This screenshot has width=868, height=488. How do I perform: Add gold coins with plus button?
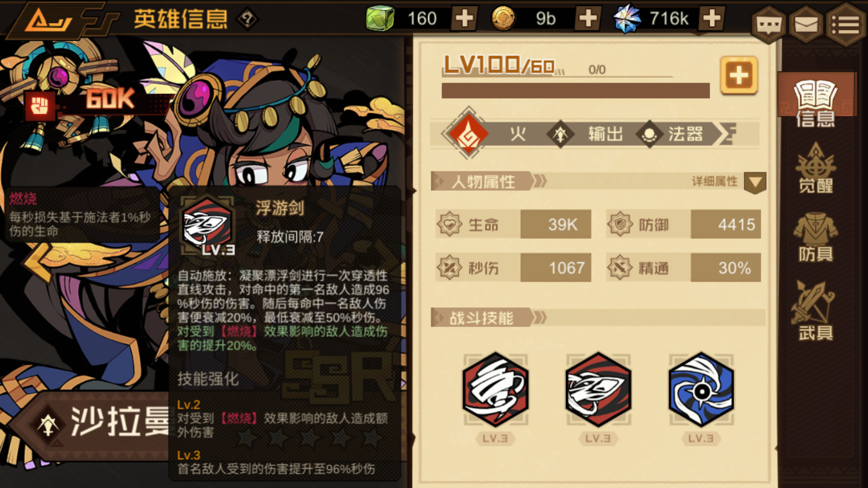coord(588,18)
